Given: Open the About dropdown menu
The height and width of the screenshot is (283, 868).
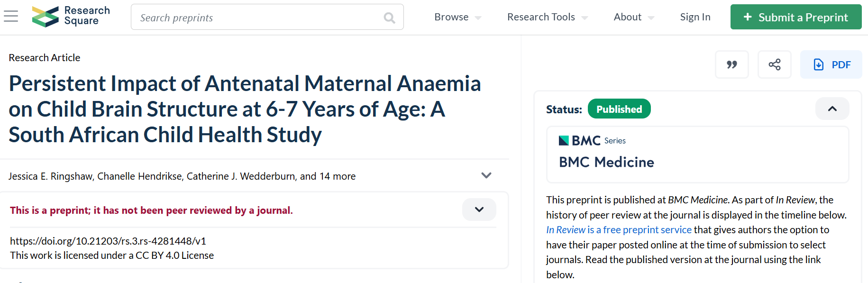Looking at the screenshot, I should 633,17.
